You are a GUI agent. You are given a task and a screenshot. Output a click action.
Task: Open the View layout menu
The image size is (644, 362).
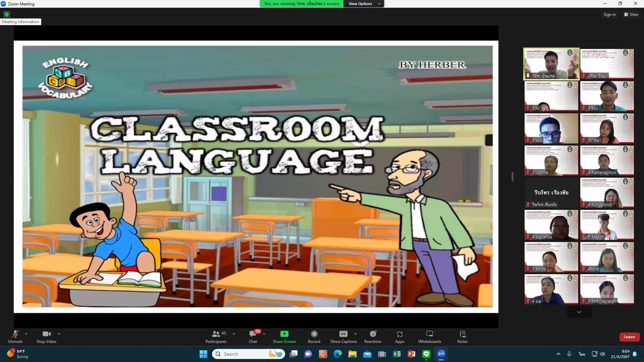[x=631, y=14]
